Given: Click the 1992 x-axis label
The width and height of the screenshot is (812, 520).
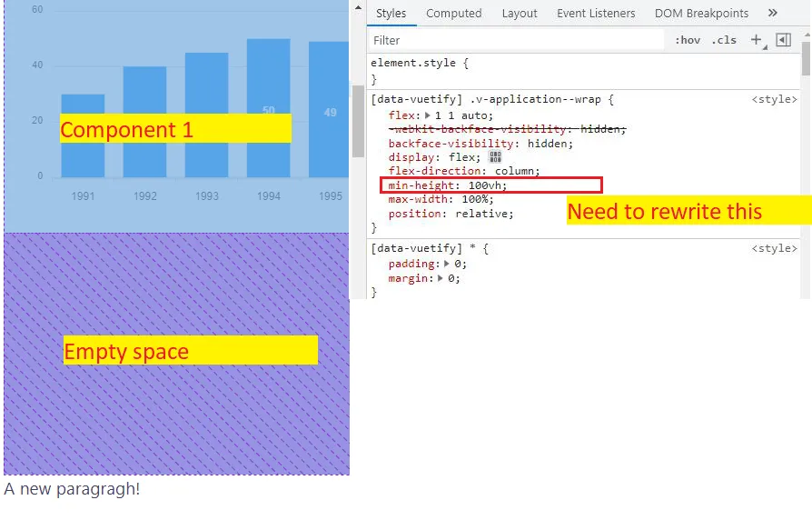Looking at the screenshot, I should [145, 196].
